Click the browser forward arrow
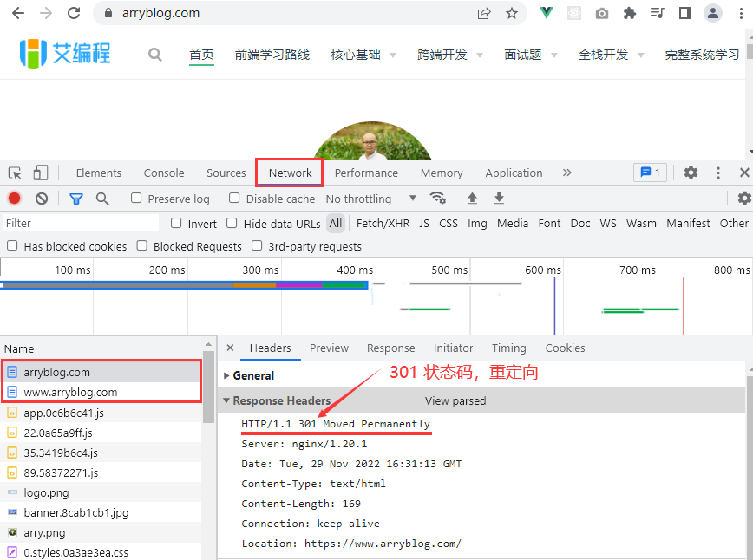Viewport: 753px width, 560px height. (x=46, y=13)
